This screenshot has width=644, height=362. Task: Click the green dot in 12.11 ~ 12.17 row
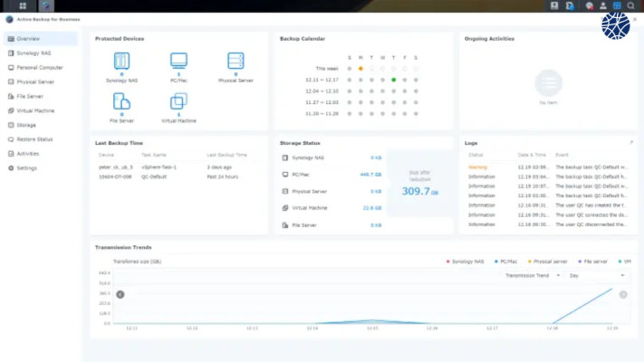click(x=393, y=80)
